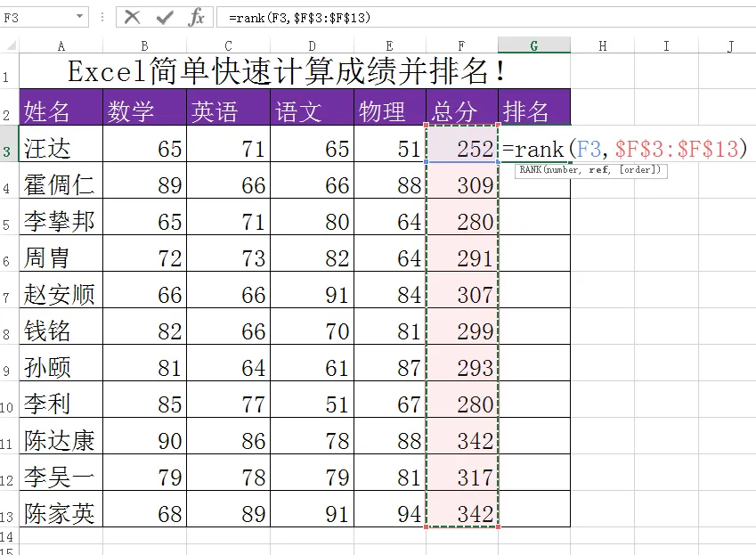
Task: Select column G header
Action: 534,45
